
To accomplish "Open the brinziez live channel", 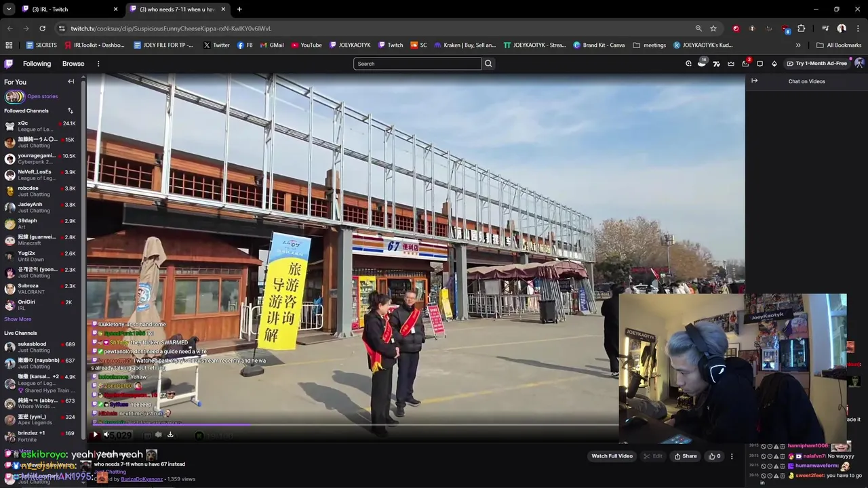I will pyautogui.click(x=41, y=436).
